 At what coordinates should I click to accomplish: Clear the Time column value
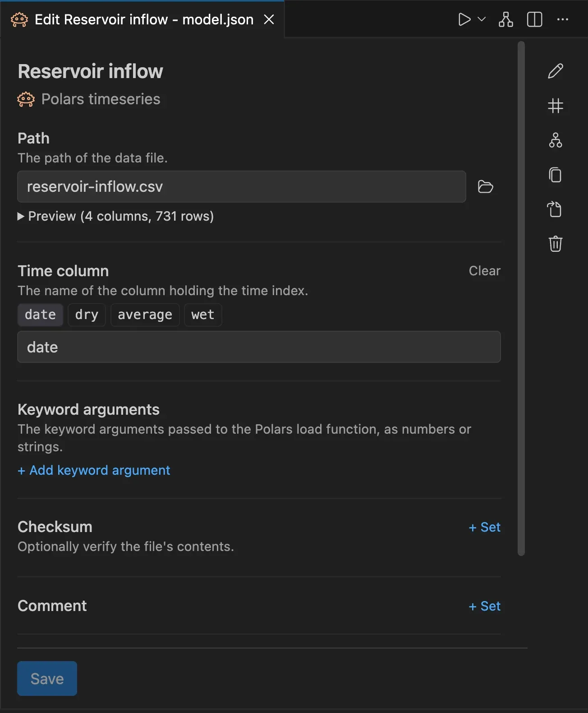click(x=484, y=271)
